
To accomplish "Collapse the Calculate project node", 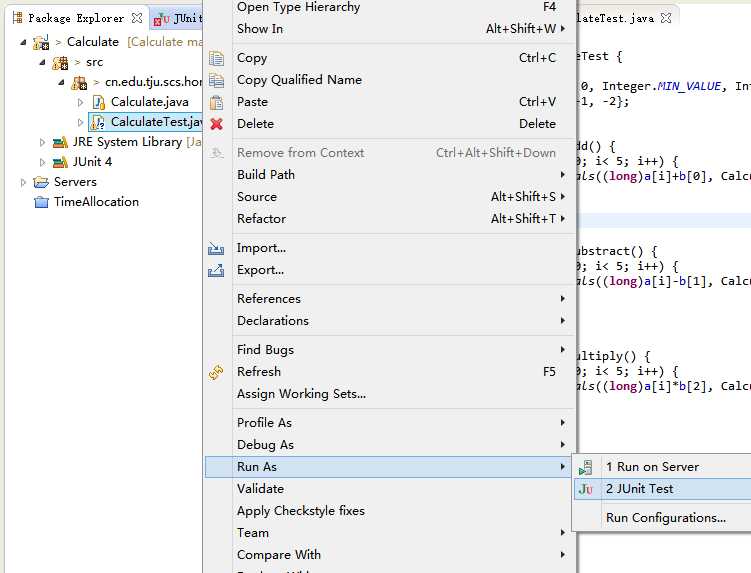I will (23, 42).
